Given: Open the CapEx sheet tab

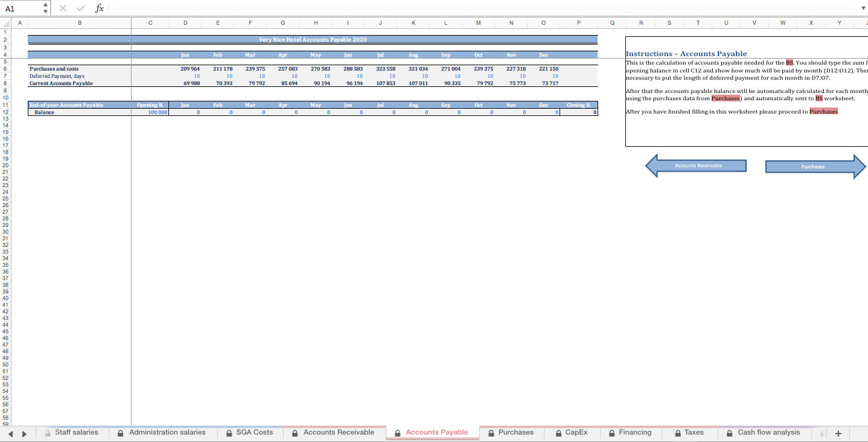Looking at the screenshot, I should point(576,432).
